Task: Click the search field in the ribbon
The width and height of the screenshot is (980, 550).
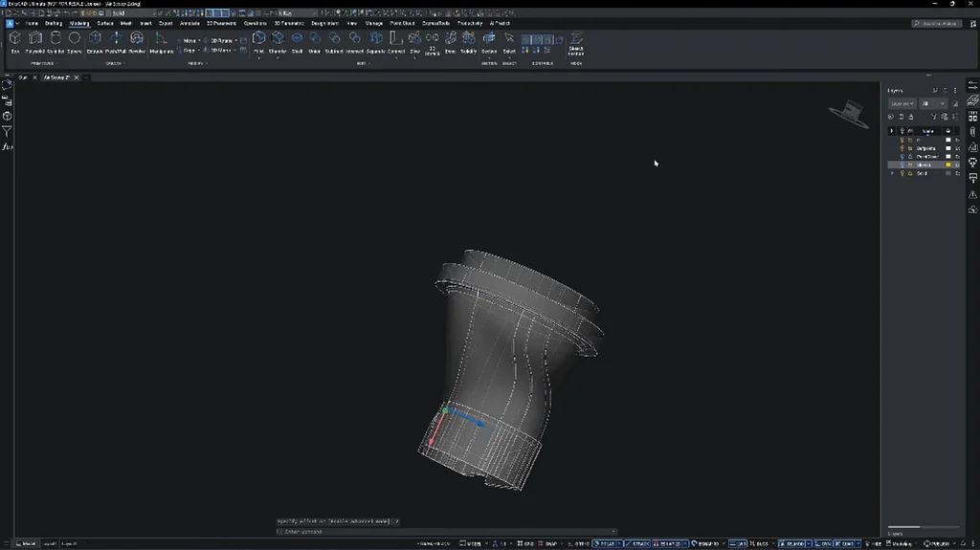Action: (936, 24)
